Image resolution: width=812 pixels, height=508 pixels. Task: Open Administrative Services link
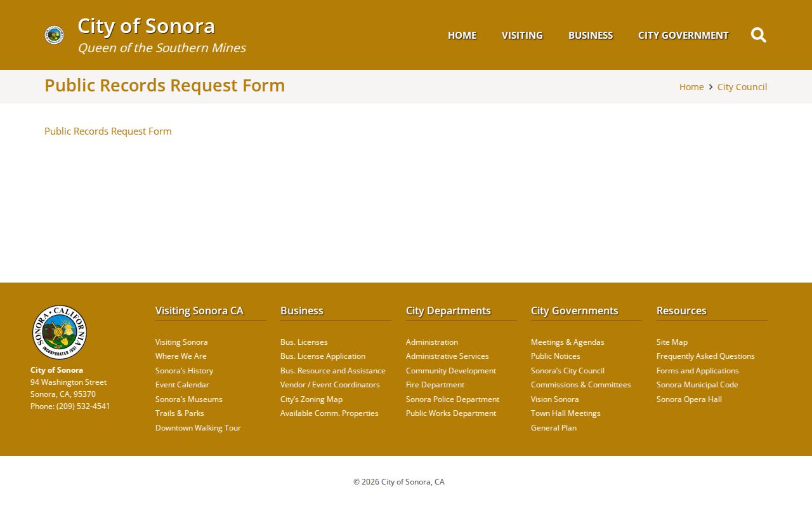pyautogui.click(x=447, y=356)
